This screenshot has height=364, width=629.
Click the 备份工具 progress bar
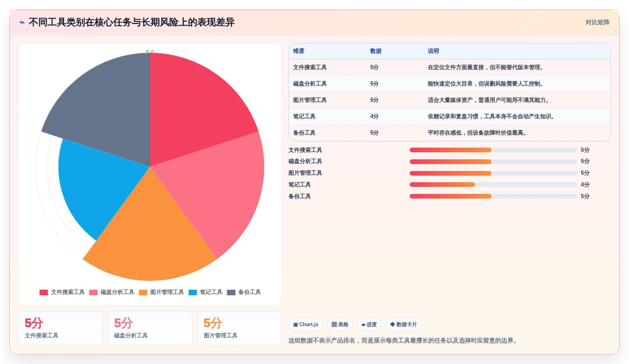pyautogui.click(x=493, y=196)
